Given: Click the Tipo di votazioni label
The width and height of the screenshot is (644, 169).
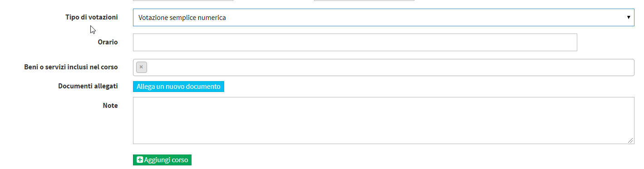Looking at the screenshot, I should (x=92, y=17).
